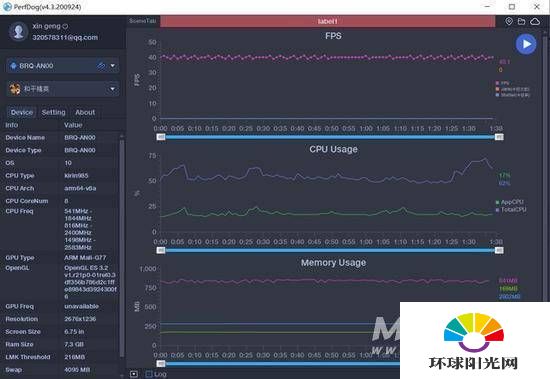Click the device info panel scrollbar
The height and width of the screenshot is (379, 550).
(x=122, y=247)
